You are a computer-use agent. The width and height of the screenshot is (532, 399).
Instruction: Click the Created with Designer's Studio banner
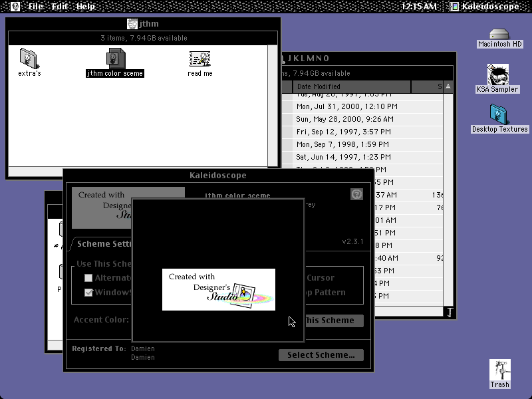click(x=219, y=289)
